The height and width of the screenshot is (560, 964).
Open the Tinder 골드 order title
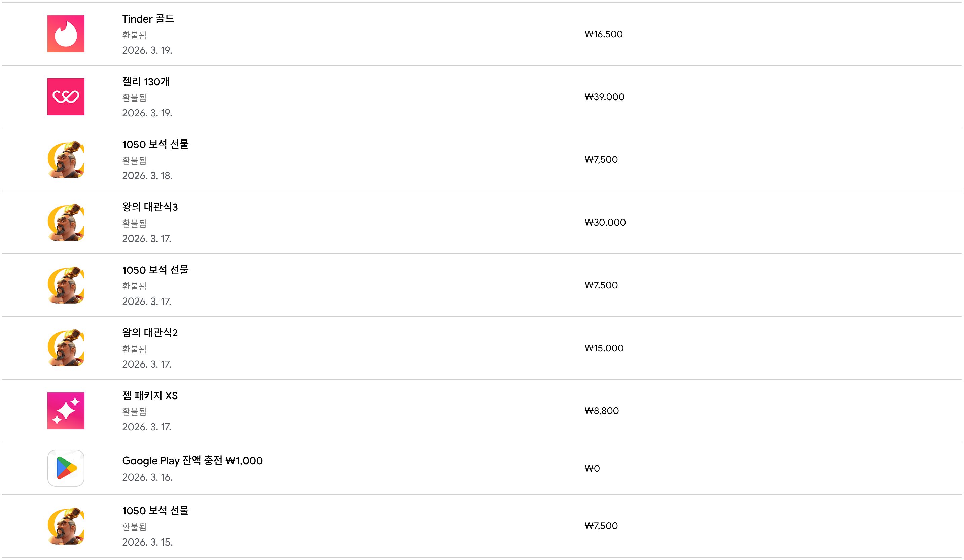[x=148, y=19]
